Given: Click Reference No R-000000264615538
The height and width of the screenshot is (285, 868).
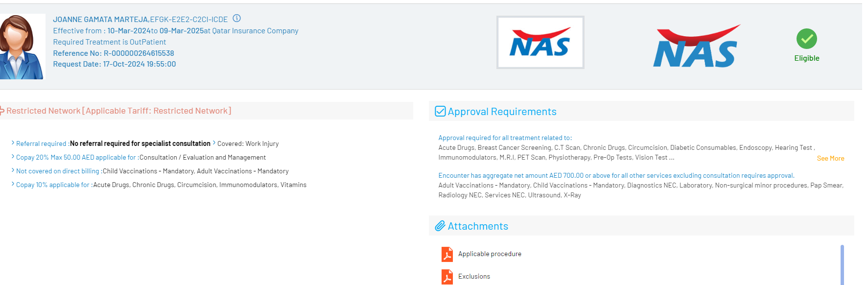Looking at the screenshot, I should [114, 53].
